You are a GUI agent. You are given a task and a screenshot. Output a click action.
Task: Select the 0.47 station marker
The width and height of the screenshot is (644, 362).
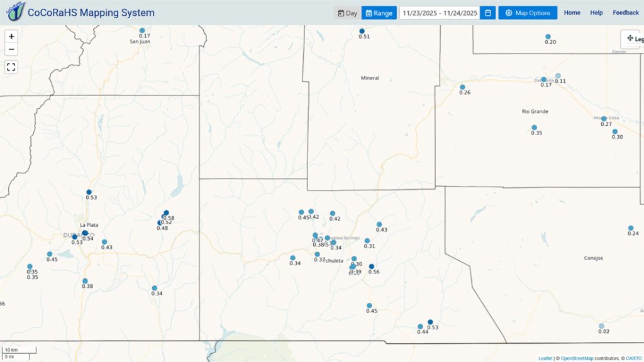[315, 236]
